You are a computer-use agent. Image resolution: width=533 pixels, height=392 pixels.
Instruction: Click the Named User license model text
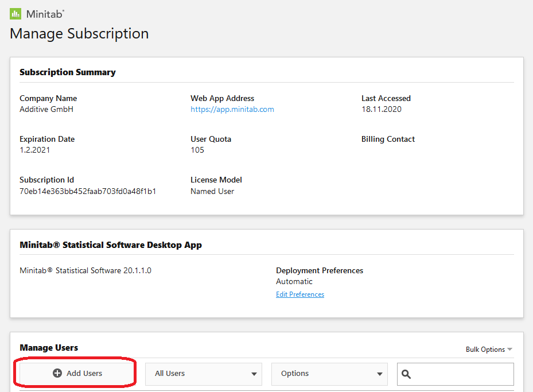coord(212,192)
